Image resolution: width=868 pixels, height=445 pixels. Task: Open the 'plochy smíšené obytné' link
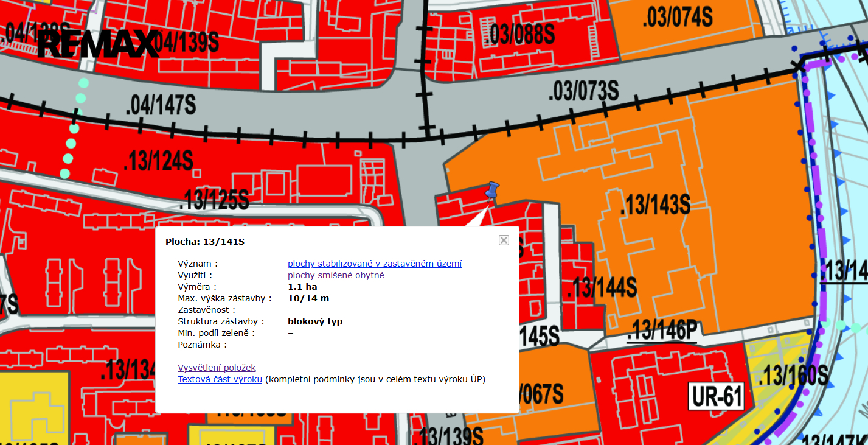point(336,275)
